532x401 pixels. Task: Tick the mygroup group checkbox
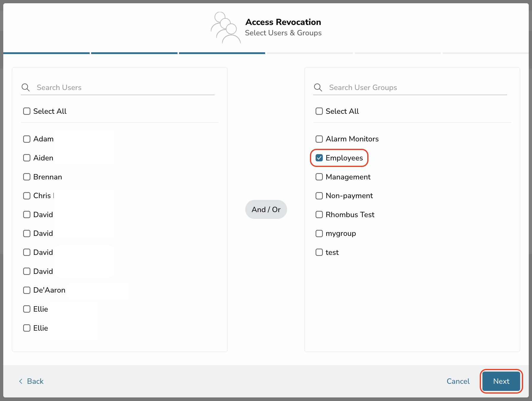(x=319, y=233)
